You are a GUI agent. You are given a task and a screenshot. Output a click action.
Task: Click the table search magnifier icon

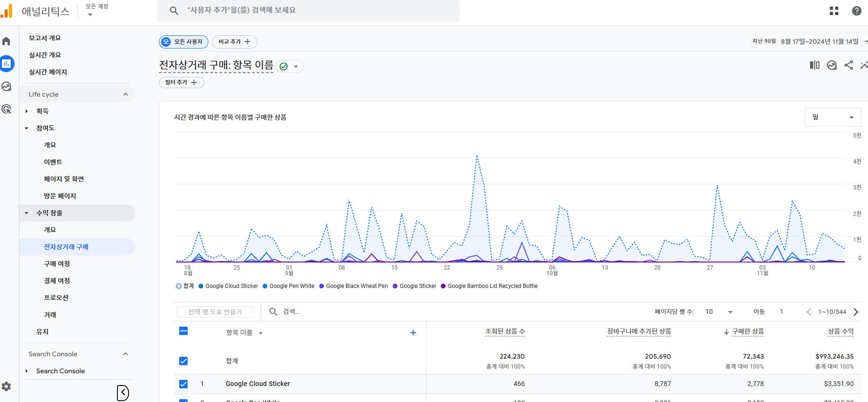[x=273, y=312]
